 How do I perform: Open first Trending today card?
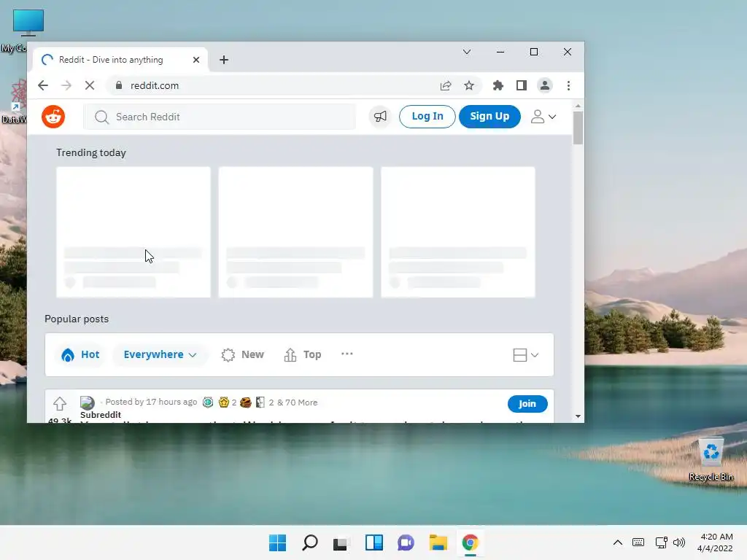tap(133, 233)
